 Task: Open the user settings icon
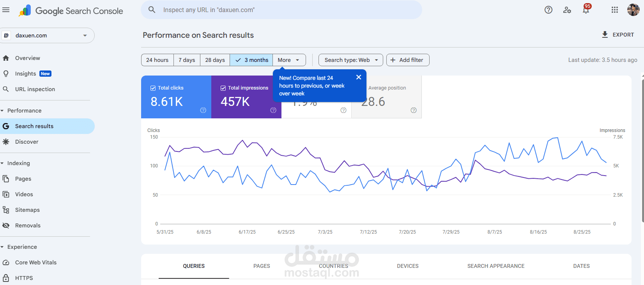567,10
